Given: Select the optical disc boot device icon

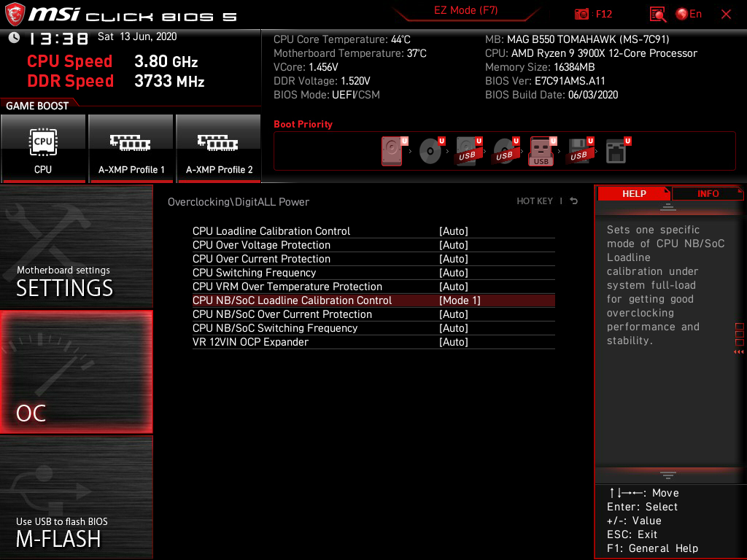Looking at the screenshot, I should 430,151.
